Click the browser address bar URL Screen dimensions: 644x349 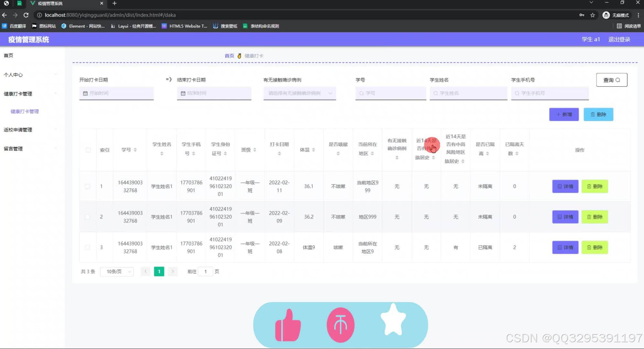pyautogui.click(x=110, y=15)
